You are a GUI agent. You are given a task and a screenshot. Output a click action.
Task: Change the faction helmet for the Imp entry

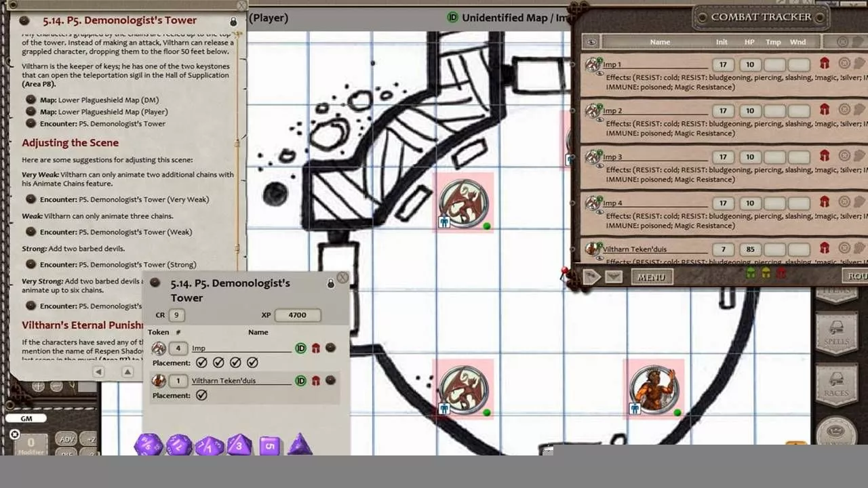(x=315, y=348)
